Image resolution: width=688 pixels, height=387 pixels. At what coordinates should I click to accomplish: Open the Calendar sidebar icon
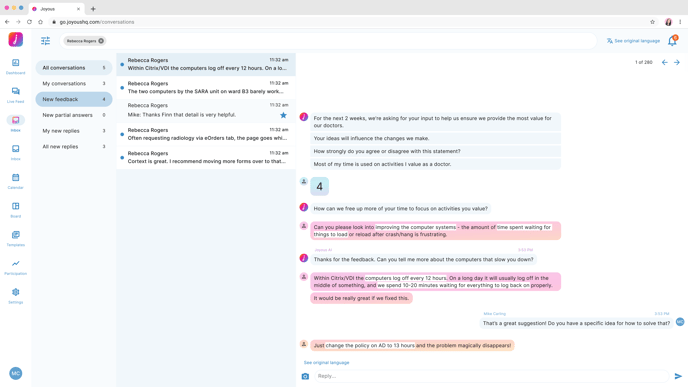[x=15, y=178]
